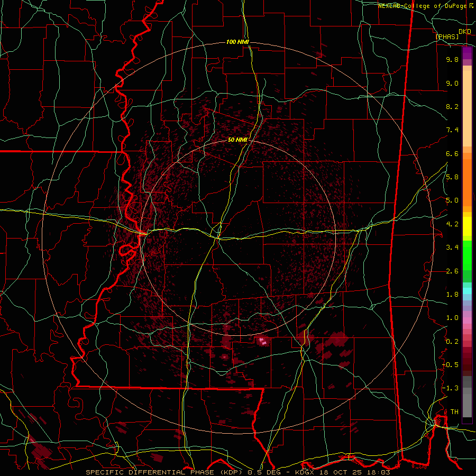
Task: Click the 4.2 legend value
Action: tap(452, 224)
